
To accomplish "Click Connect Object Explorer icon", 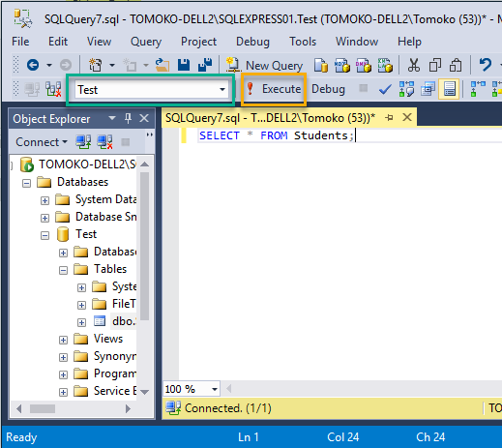I will [83, 142].
